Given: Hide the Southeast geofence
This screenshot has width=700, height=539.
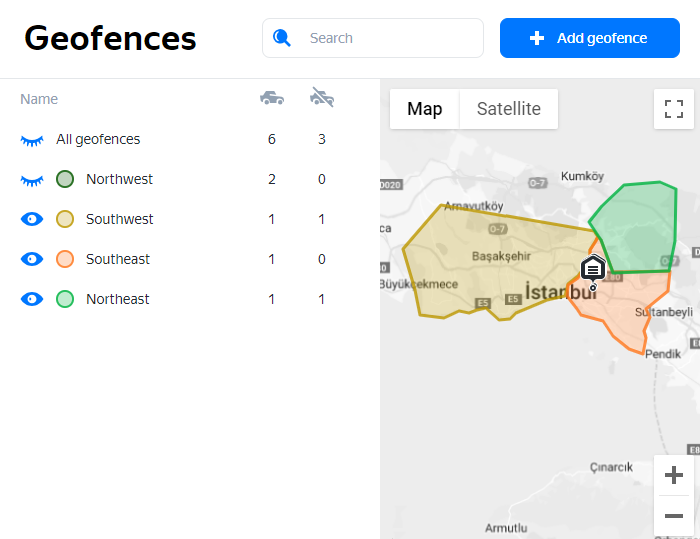Looking at the screenshot, I should click(x=32, y=259).
